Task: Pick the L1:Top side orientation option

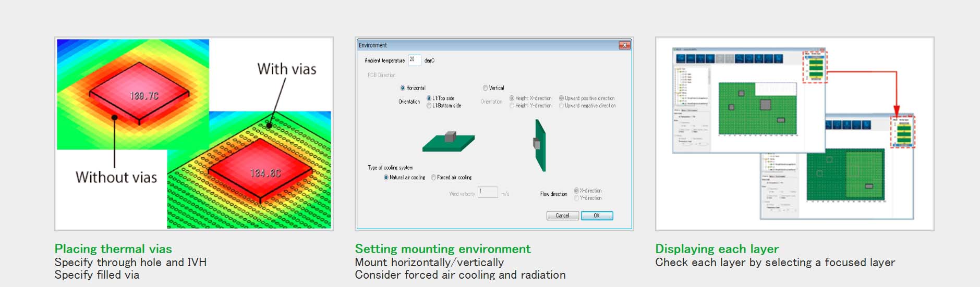Action: 429,98
